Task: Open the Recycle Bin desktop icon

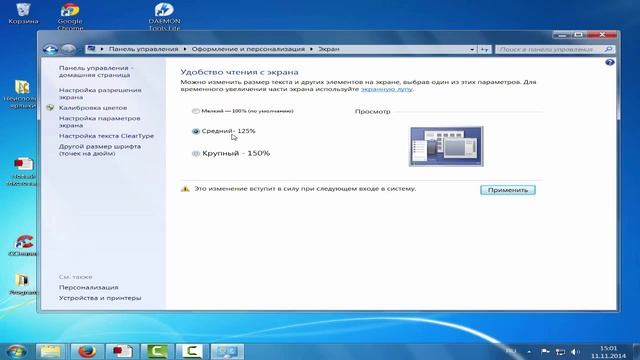Action: tap(23, 13)
